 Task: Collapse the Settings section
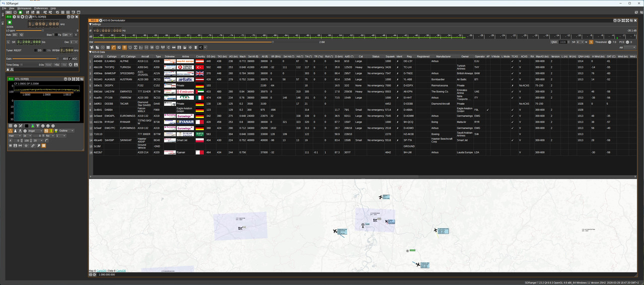(x=90, y=24)
